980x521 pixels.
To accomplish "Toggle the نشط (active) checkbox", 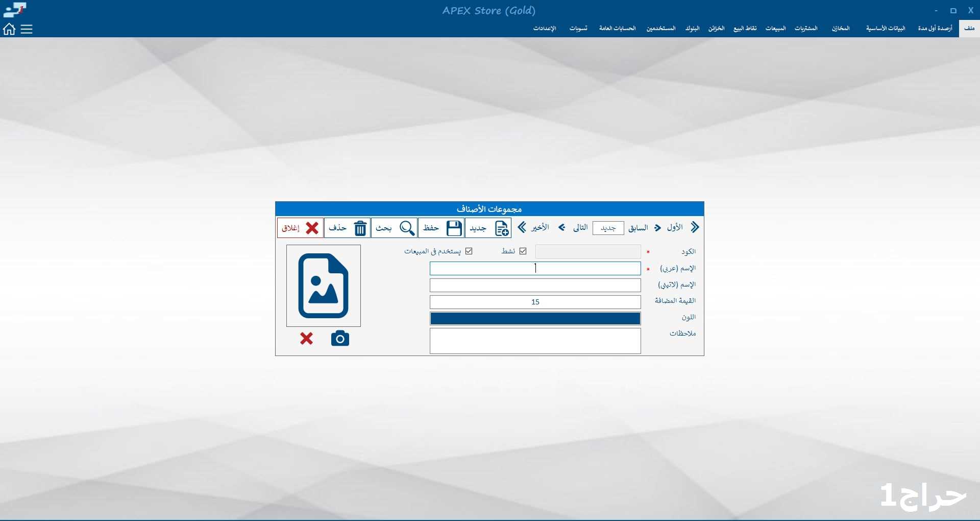I will click(523, 251).
